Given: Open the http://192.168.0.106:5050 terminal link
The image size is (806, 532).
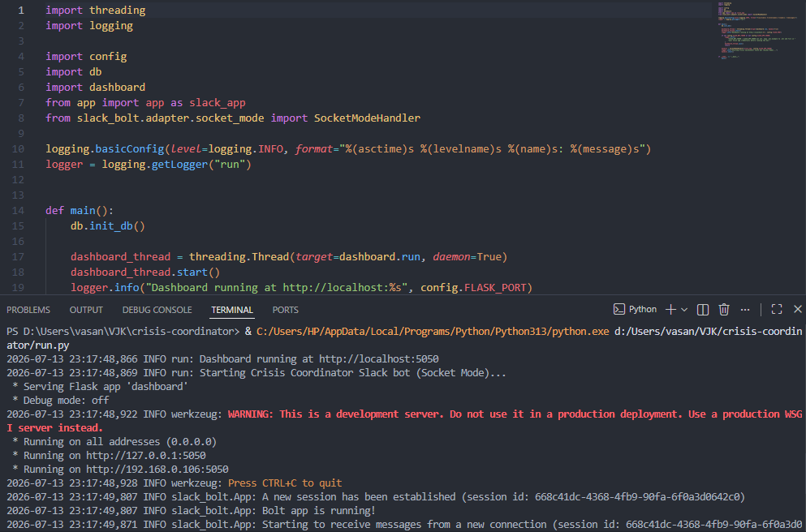Looking at the screenshot, I should click(157, 470).
